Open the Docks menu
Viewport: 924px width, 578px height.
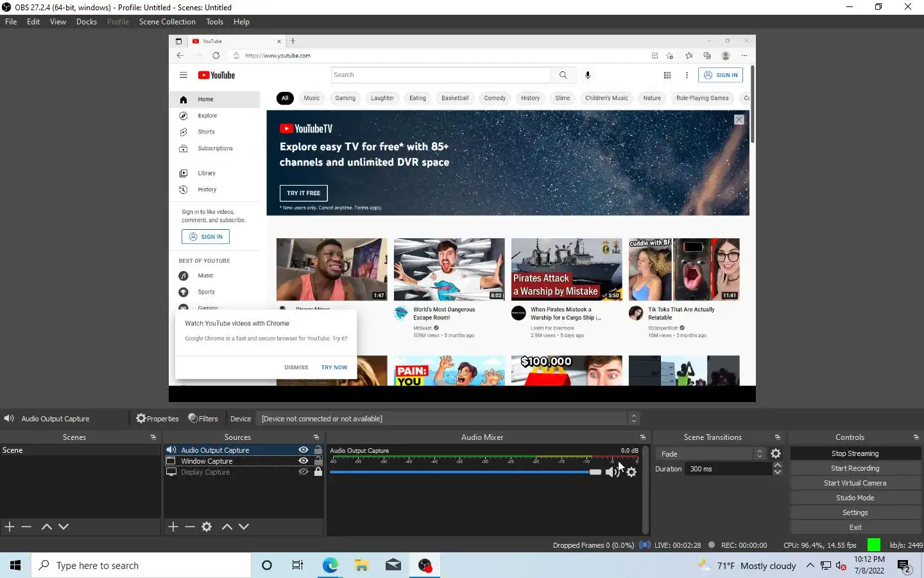87,22
